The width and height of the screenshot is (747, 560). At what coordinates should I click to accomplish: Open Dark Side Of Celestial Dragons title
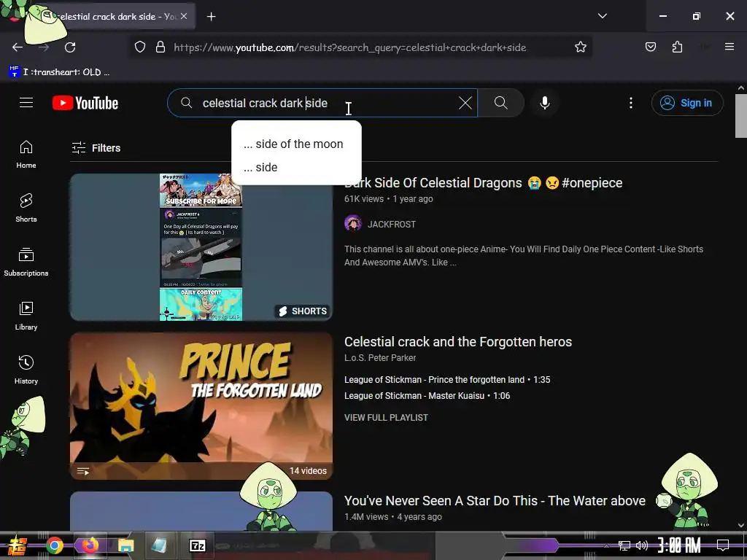483,183
